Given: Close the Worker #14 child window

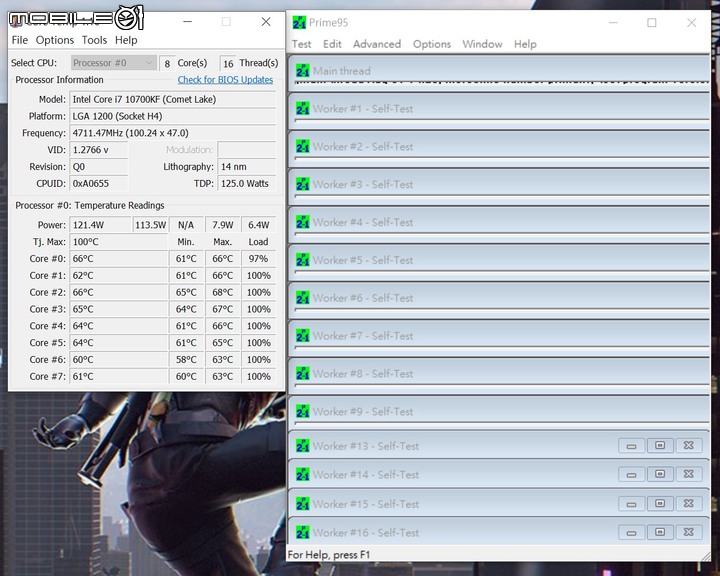Looking at the screenshot, I should (688, 474).
